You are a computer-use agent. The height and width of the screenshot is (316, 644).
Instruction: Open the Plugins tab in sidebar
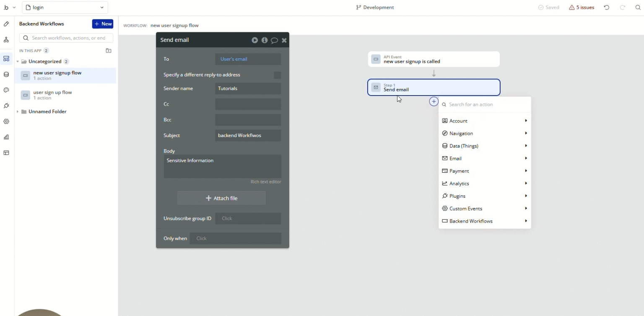coord(6,106)
